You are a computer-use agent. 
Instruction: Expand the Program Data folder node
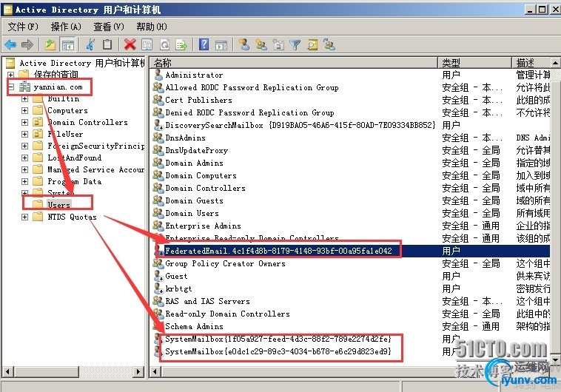point(24,181)
